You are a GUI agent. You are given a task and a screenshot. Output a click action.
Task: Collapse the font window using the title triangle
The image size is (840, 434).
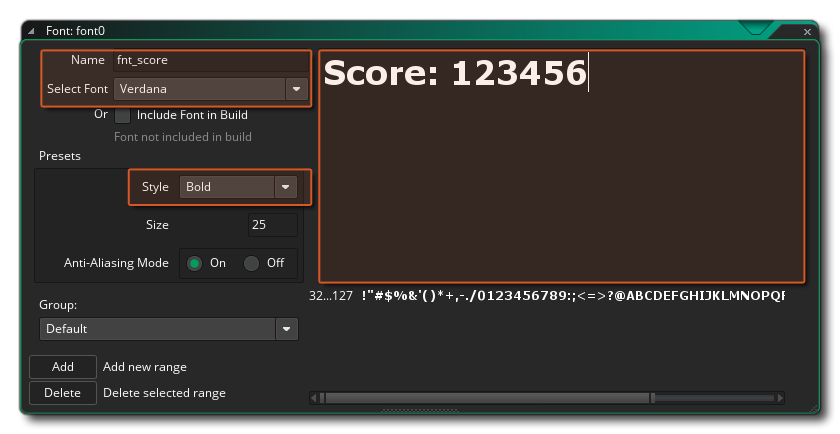(x=31, y=31)
